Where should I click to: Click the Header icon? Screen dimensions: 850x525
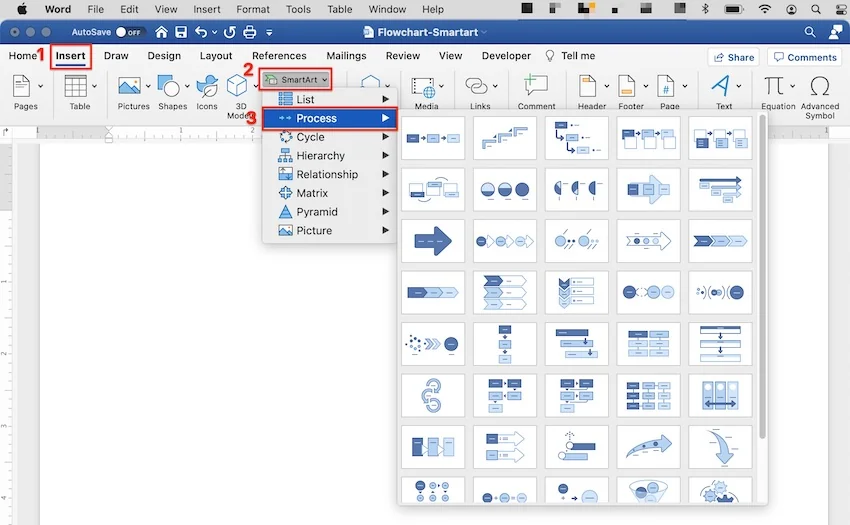588,86
